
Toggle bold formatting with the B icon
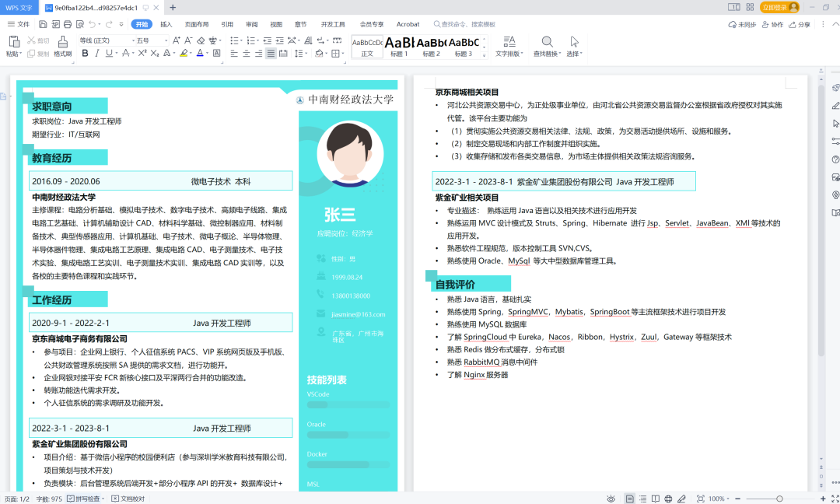[x=85, y=53]
